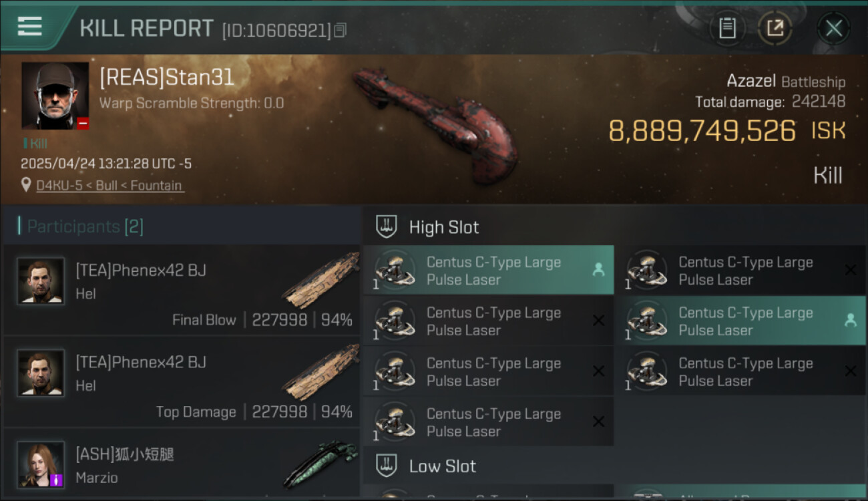This screenshot has width=868, height=501.
Task: Close the kill report window
Action: [833, 28]
